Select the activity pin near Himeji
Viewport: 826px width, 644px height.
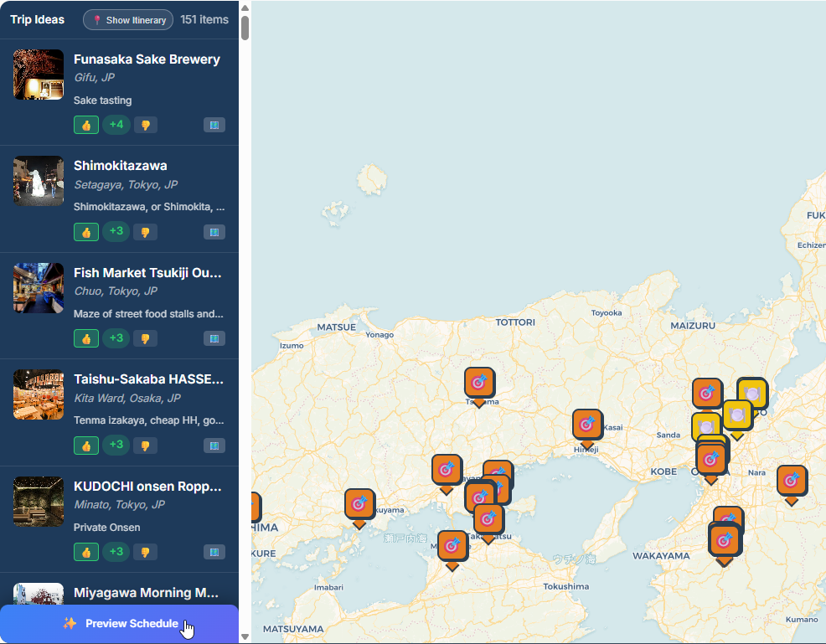click(x=586, y=424)
